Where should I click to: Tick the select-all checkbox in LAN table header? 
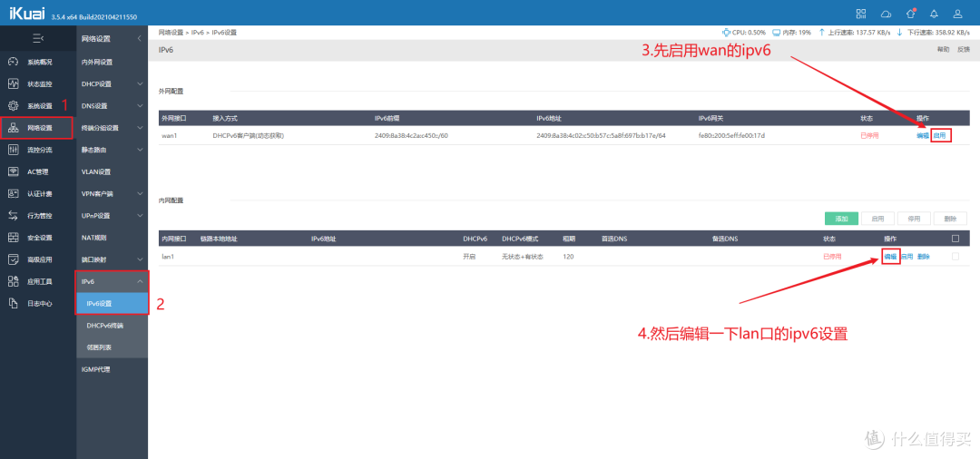(x=955, y=238)
